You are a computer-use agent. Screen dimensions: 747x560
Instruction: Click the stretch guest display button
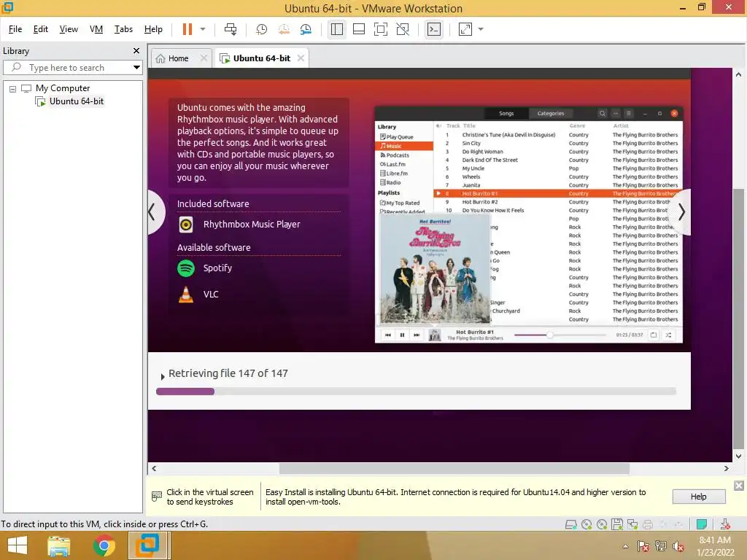[x=465, y=29]
